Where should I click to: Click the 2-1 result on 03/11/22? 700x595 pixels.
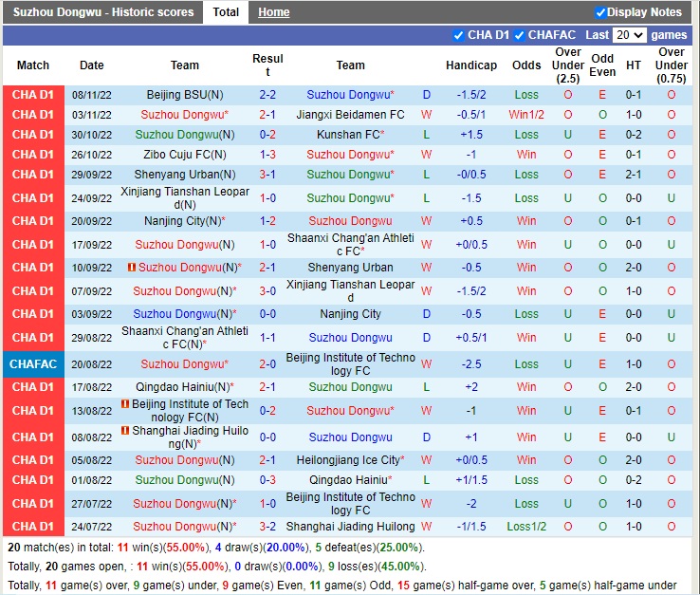pyautogui.click(x=267, y=115)
